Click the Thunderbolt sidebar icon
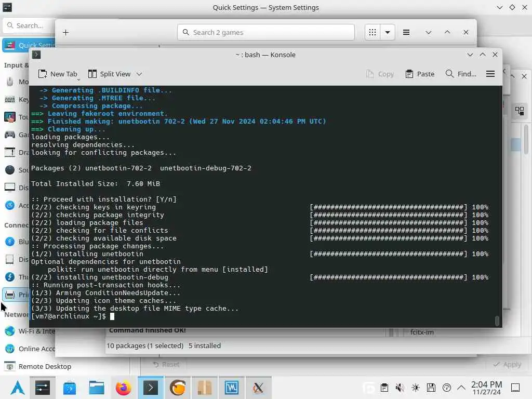Viewport: 532px width, 399px height. click(10, 277)
